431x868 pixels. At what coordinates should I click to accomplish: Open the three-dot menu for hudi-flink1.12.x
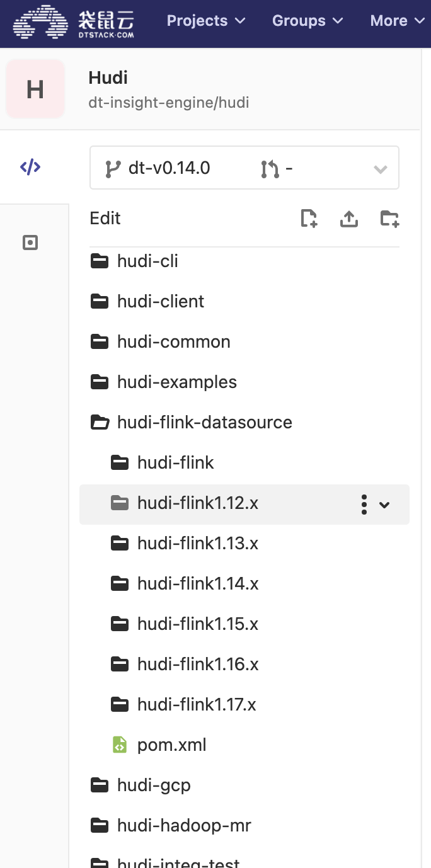pos(364,504)
